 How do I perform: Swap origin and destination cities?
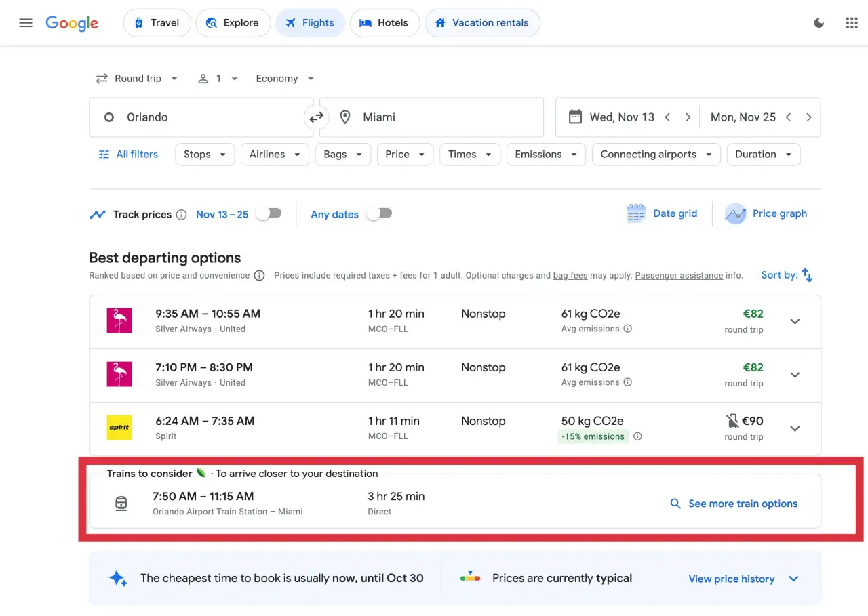pyautogui.click(x=317, y=117)
